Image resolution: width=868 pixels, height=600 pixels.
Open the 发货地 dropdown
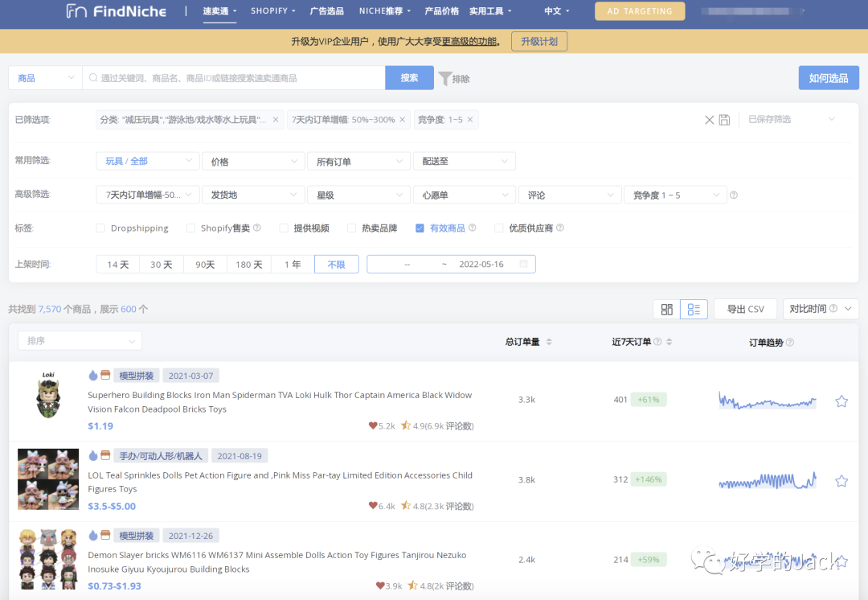pos(253,195)
